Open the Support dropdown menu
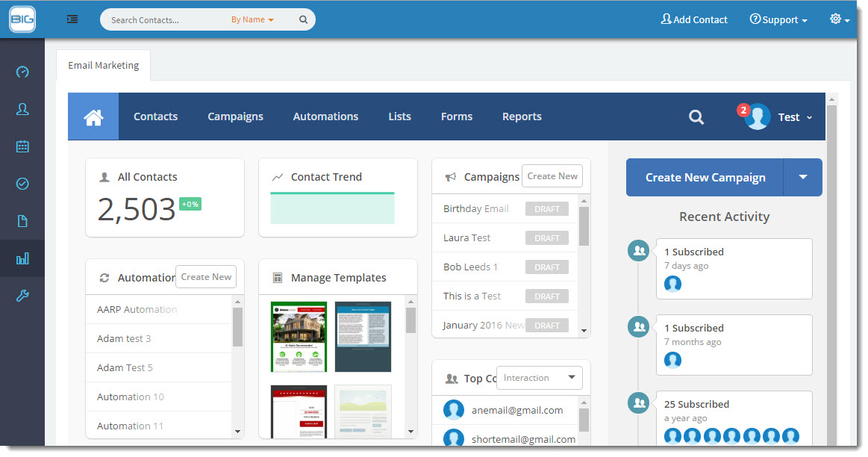This screenshot has height=457, width=868. point(778,19)
